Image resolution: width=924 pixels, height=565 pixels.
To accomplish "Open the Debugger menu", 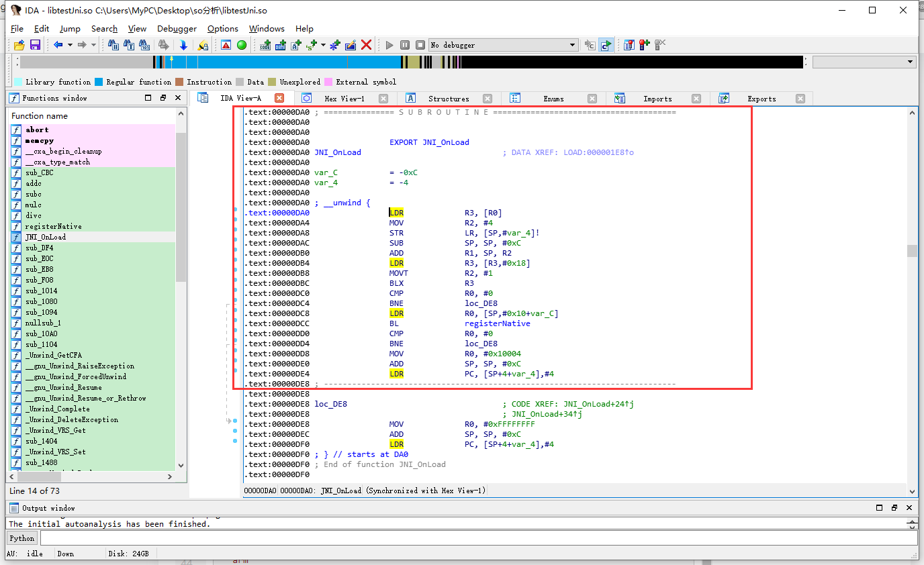I will pos(177,29).
